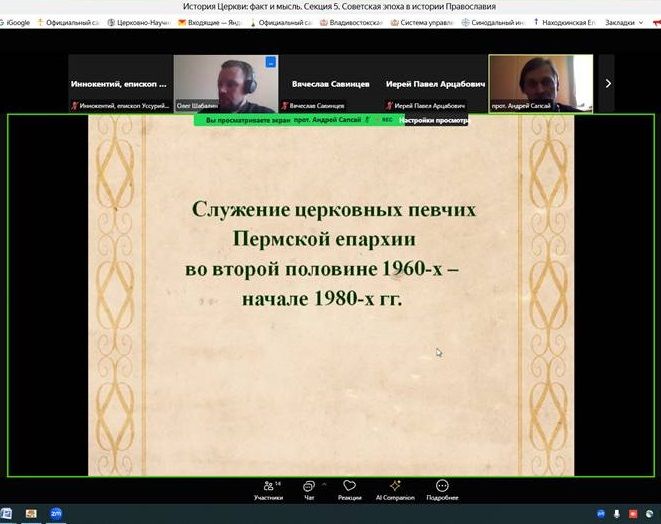This screenshot has height=524, width=661.
Task: Select Иерей Павел Арцабович's participant tile
Action: [435, 84]
